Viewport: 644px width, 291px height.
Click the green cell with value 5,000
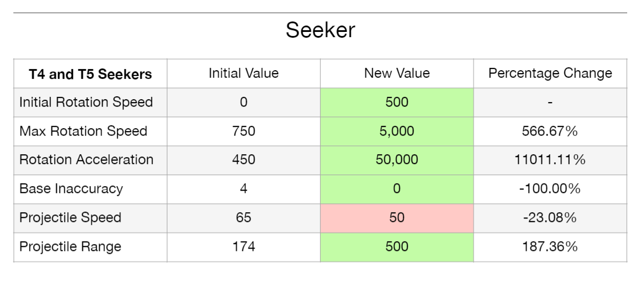point(396,131)
